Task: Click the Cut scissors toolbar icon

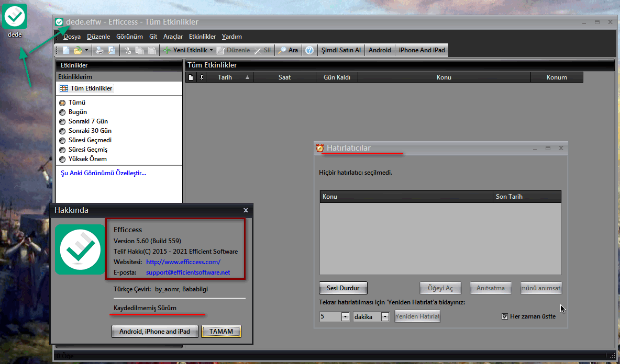Action: click(x=128, y=50)
